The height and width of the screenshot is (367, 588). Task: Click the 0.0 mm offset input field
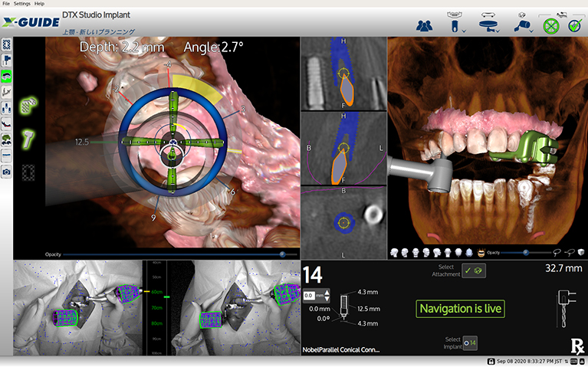312,295
